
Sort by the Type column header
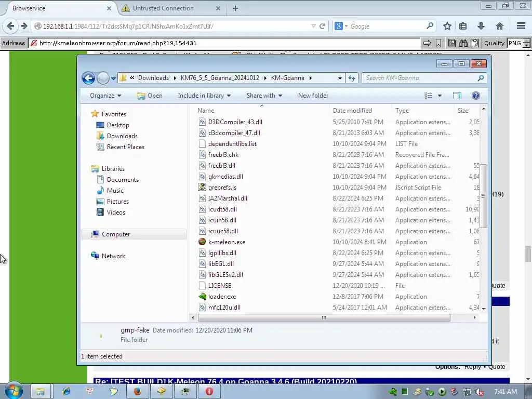423,111
